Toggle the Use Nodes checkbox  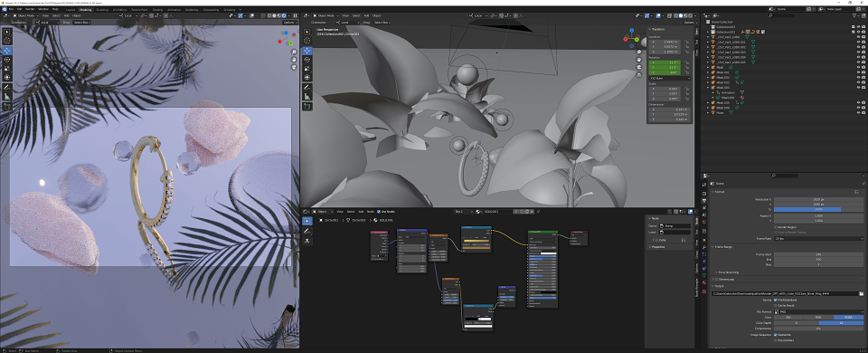(379, 212)
